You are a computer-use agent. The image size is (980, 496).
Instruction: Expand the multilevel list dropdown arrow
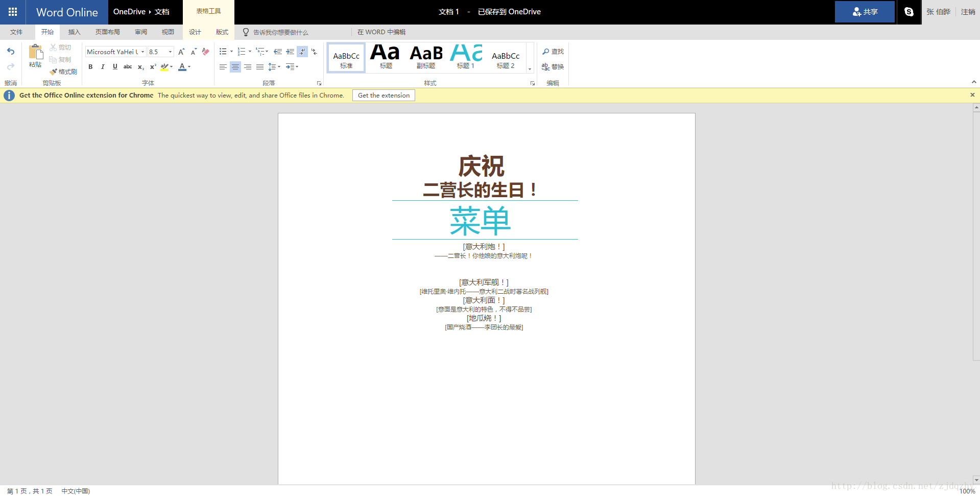click(x=267, y=52)
